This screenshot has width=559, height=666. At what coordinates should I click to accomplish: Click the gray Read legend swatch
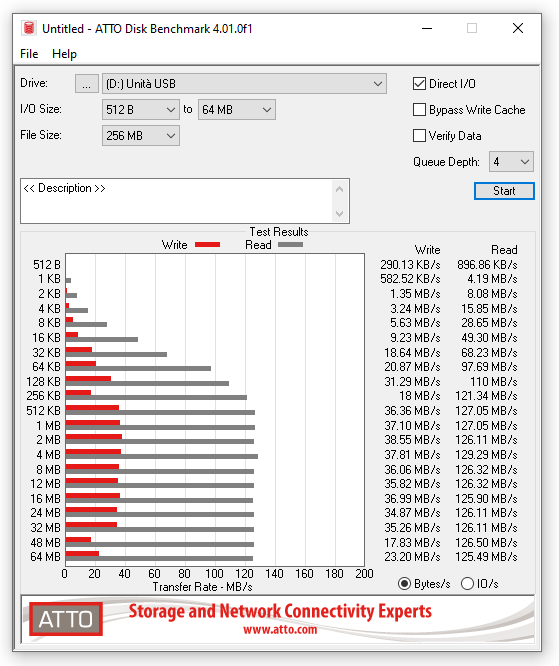[x=291, y=245]
